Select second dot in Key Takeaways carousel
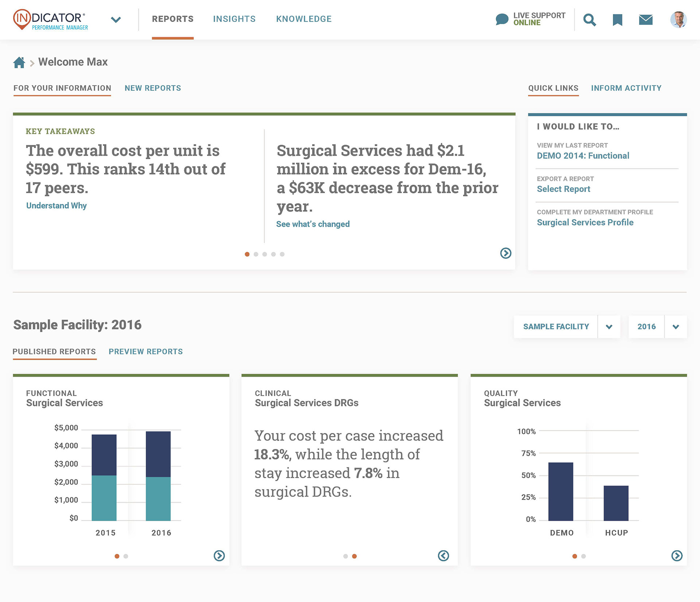 [256, 254]
